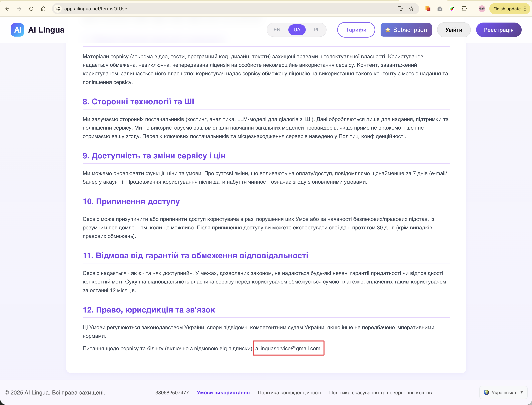Viewport: 532px width, 405px height.
Task: Click the browser profile avatar
Action: click(x=482, y=9)
